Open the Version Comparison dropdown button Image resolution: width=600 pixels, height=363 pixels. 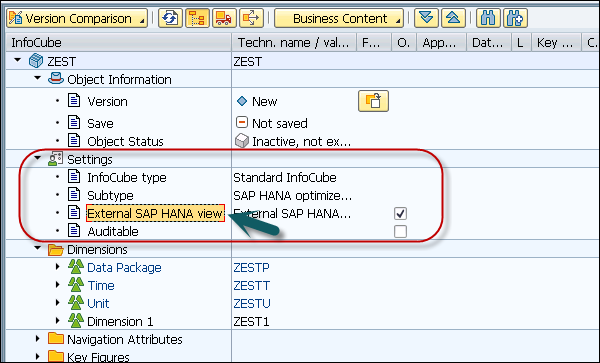77,18
